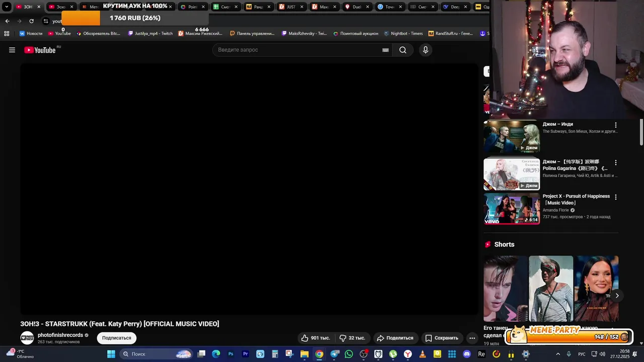Open the YouTube guide hamburger menu
644x362 pixels.
[x=12, y=50]
